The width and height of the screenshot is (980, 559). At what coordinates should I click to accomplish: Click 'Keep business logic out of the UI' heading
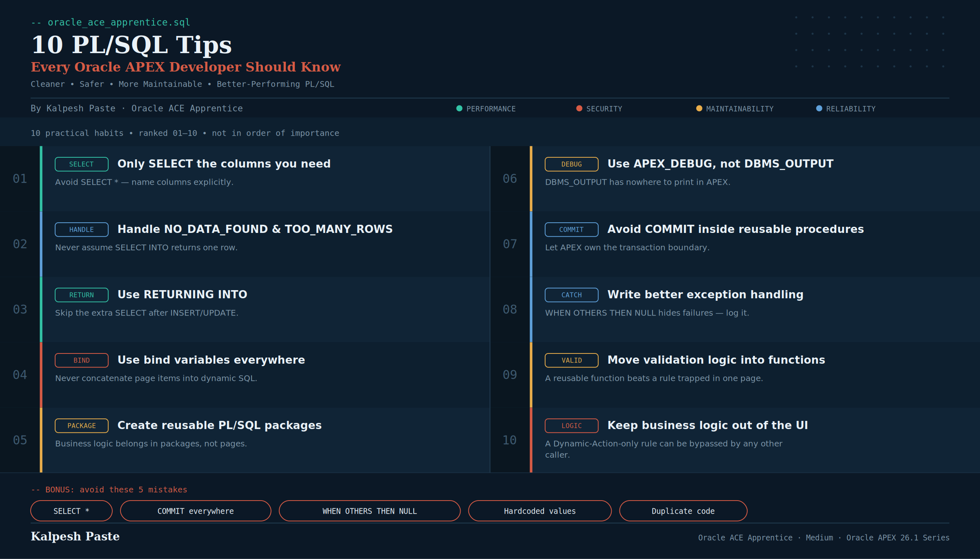point(708,425)
